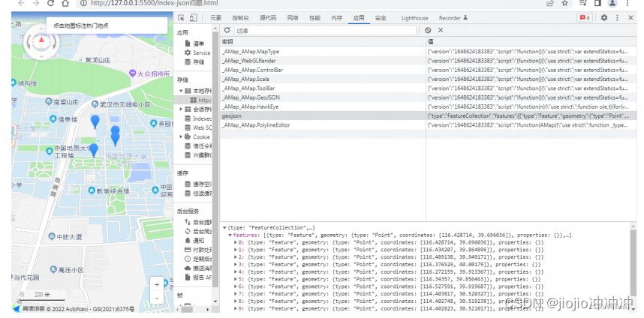The image size is (644, 318).
Task: Toggle the device toolbar icon in DevTools
Action: 193,18
